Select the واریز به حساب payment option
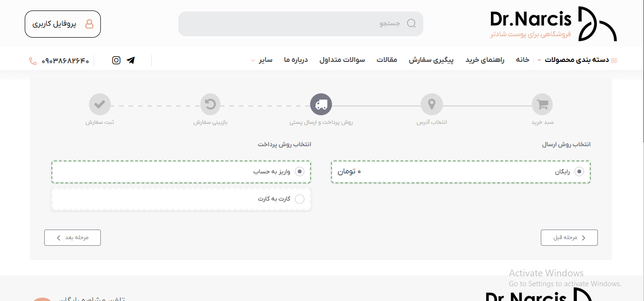 point(300,171)
